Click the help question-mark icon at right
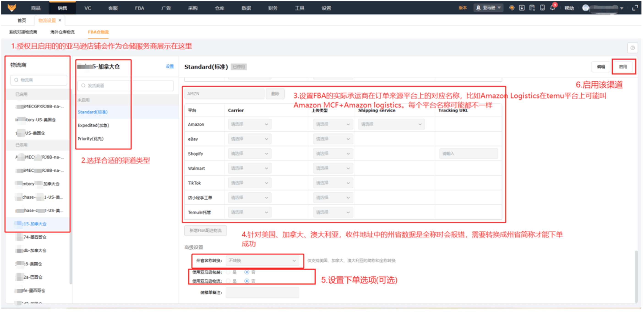The width and height of the screenshot is (644, 312). coord(633,47)
